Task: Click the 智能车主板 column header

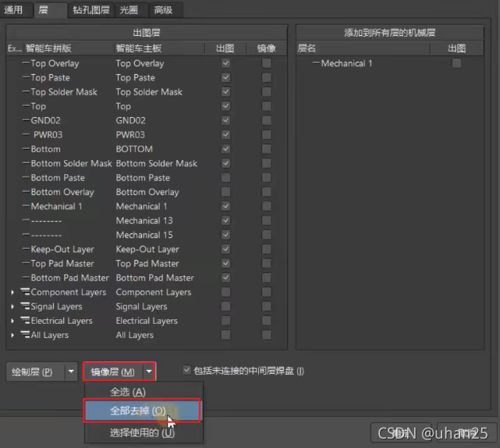Action: point(159,48)
